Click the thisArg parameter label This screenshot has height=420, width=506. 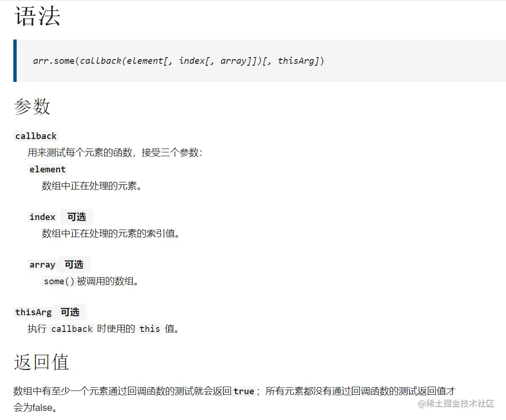[33, 312]
